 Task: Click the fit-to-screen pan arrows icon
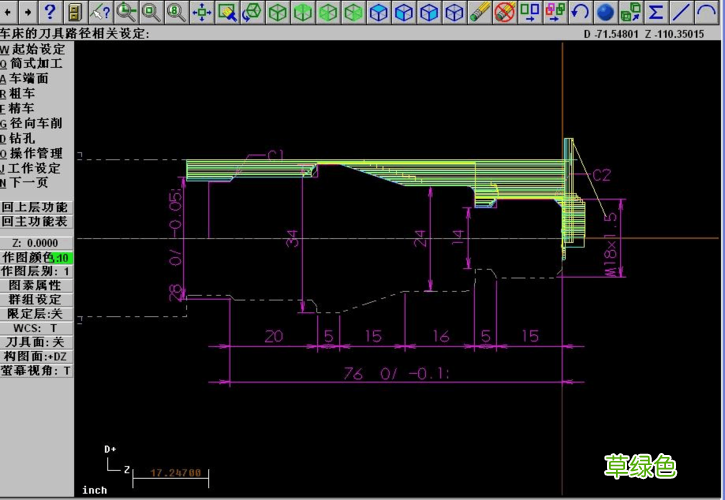(x=202, y=12)
